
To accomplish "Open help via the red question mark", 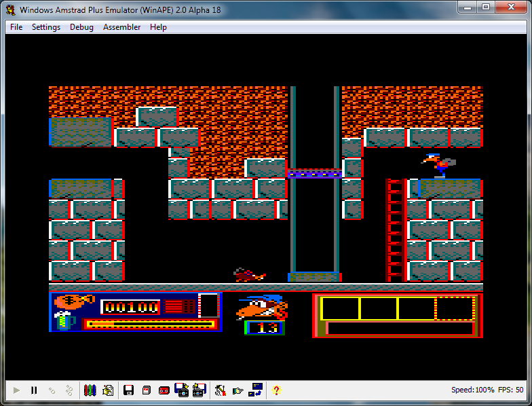I will click(x=276, y=390).
